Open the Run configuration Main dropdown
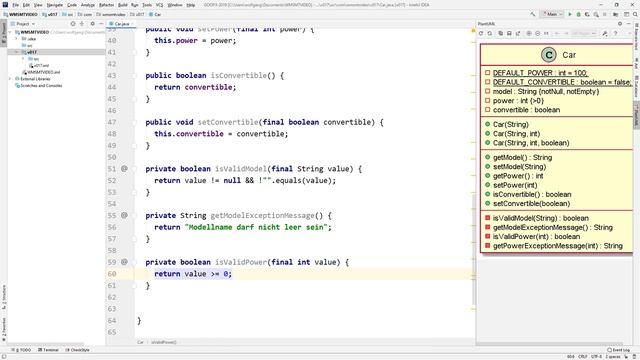 [x=552, y=14]
